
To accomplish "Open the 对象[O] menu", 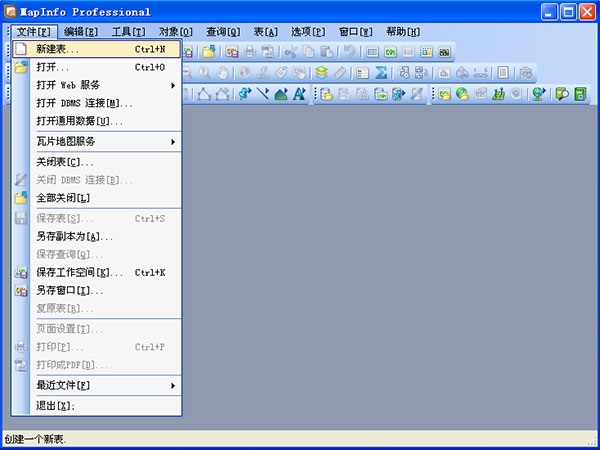I will tap(176, 32).
